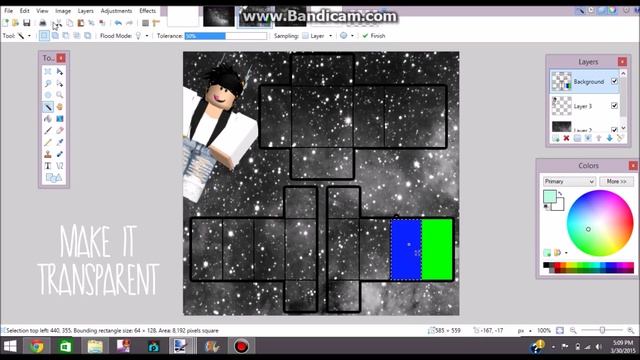The image size is (640, 360).
Task: Click the Paste toolbar icon
Action: pos(81,23)
